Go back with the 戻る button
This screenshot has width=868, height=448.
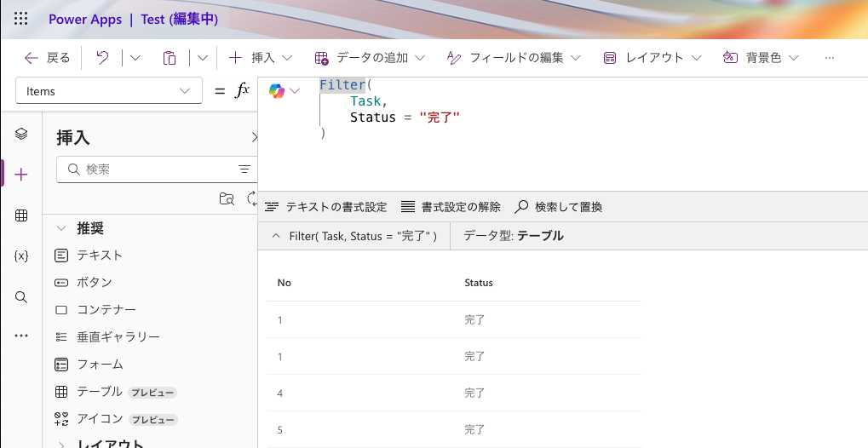coord(48,58)
